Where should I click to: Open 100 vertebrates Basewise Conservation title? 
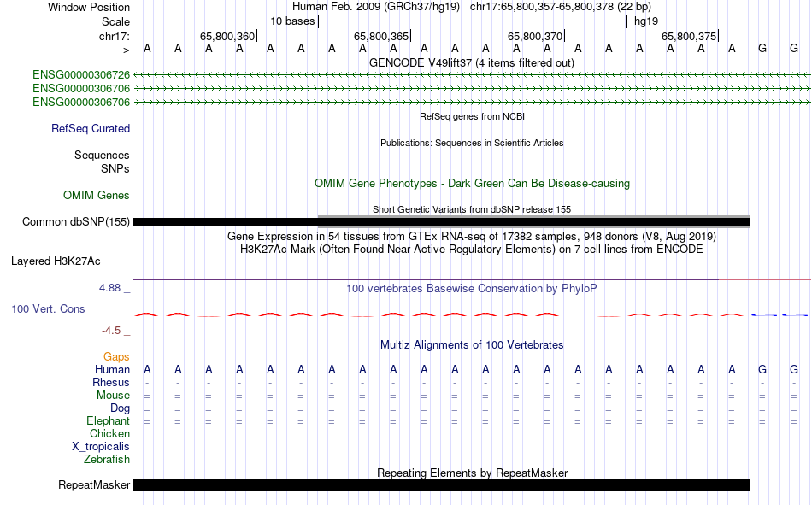[x=472, y=289]
